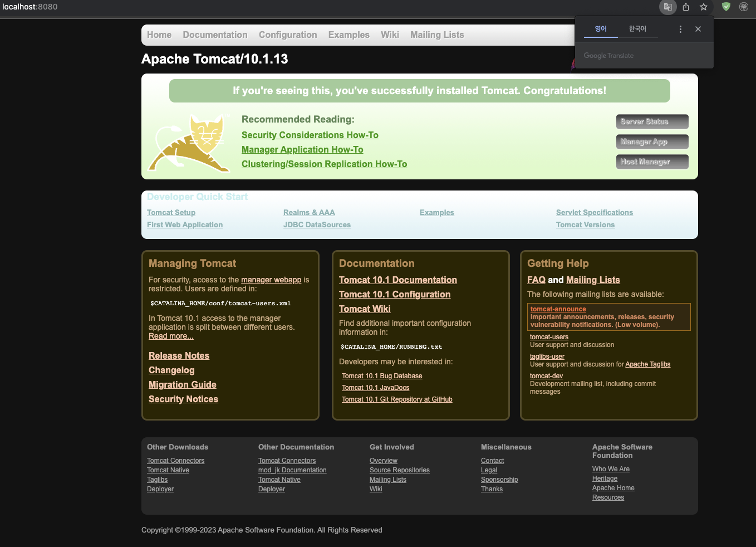
Task: Open Release Notes link
Action: (x=179, y=355)
